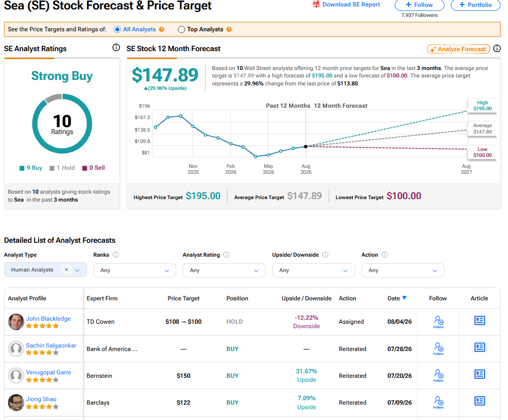
Task: Open the article icon for Bank of America row
Action: pos(480,347)
